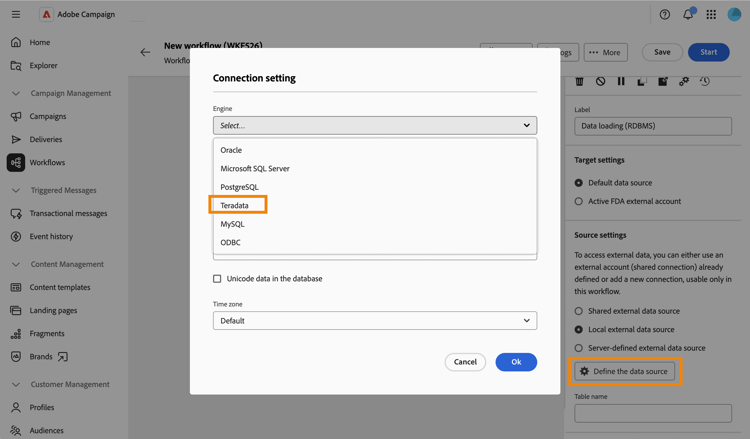Select Shared external data source radio
Viewport: 750px width, 439px height.
coord(579,311)
